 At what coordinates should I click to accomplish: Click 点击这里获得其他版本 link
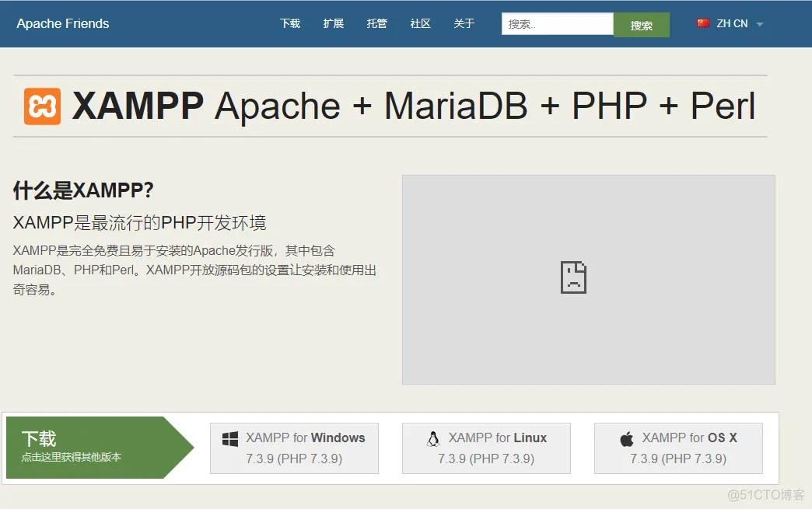[x=71, y=457]
